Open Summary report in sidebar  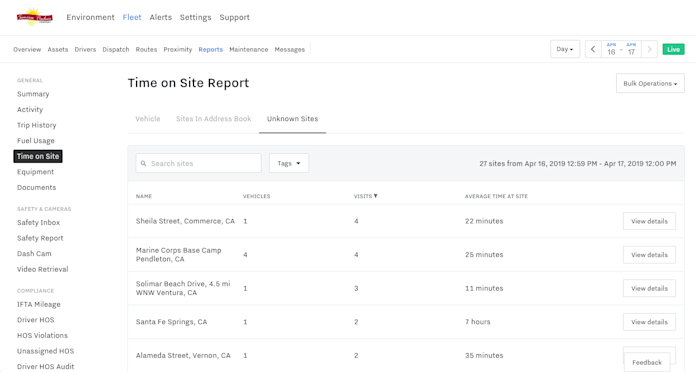[33, 94]
